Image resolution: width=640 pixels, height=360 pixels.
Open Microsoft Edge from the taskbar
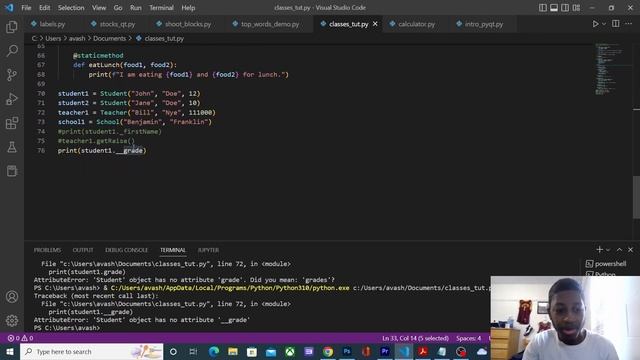pos(213,351)
